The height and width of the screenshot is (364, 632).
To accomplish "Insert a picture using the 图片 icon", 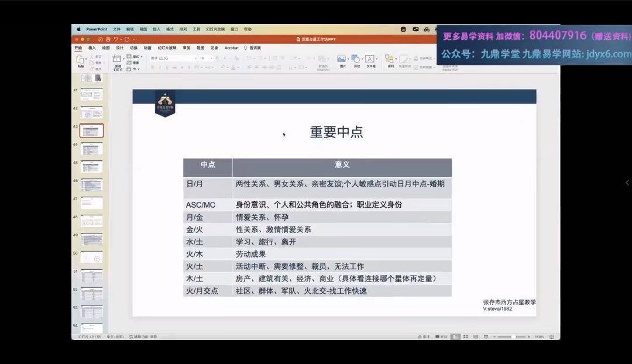I will tap(342, 60).
